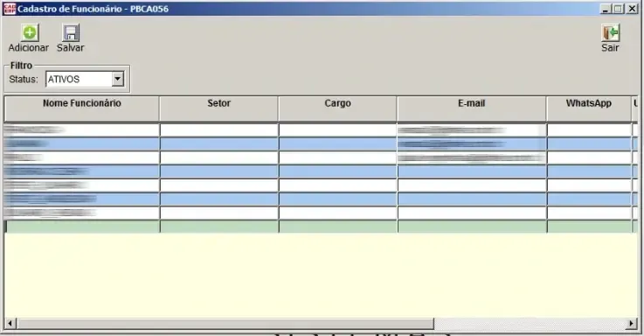Click the Setor cell in first row

click(219, 130)
